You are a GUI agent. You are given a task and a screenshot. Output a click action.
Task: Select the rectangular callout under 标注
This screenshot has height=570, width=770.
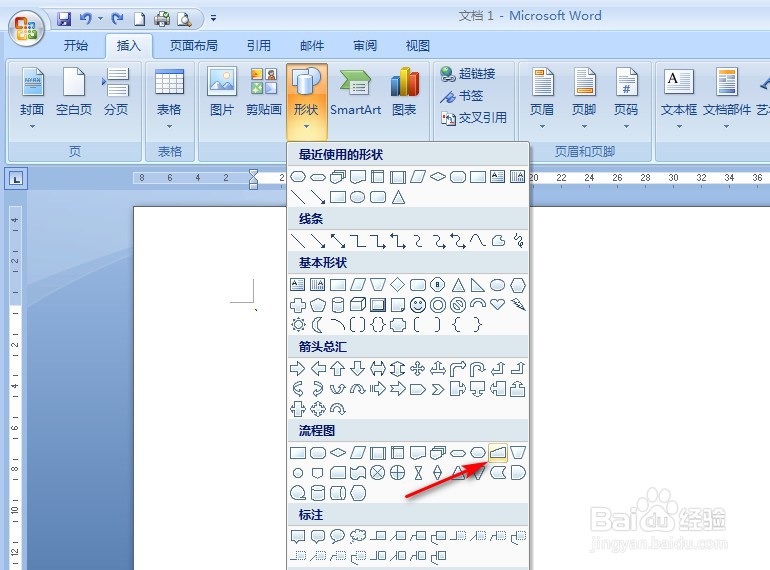click(x=298, y=536)
